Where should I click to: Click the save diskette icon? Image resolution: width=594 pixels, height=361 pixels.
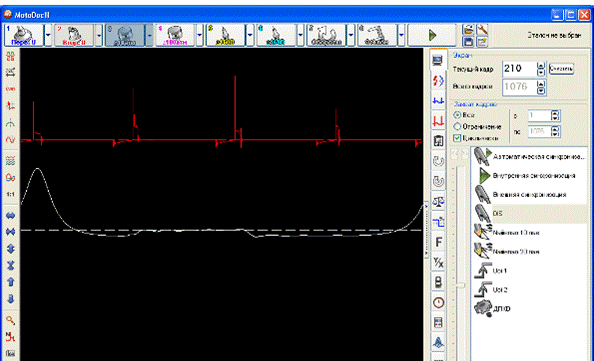click(469, 42)
